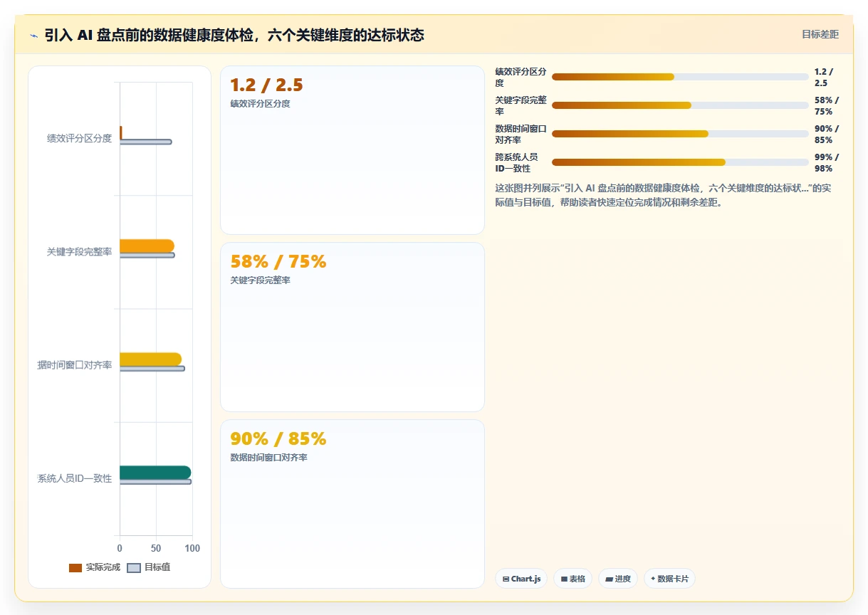Open the 58% / 75% data card
Image resolution: width=868 pixels, height=615 pixels.
[x=352, y=327]
